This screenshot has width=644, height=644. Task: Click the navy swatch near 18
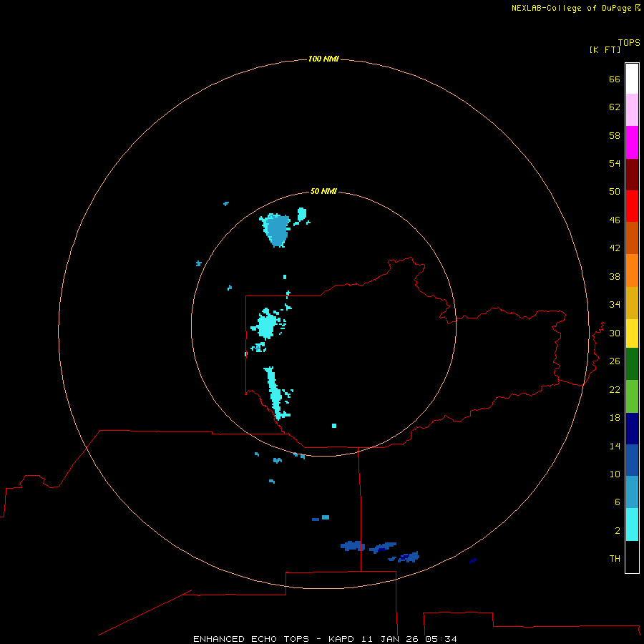(632, 429)
